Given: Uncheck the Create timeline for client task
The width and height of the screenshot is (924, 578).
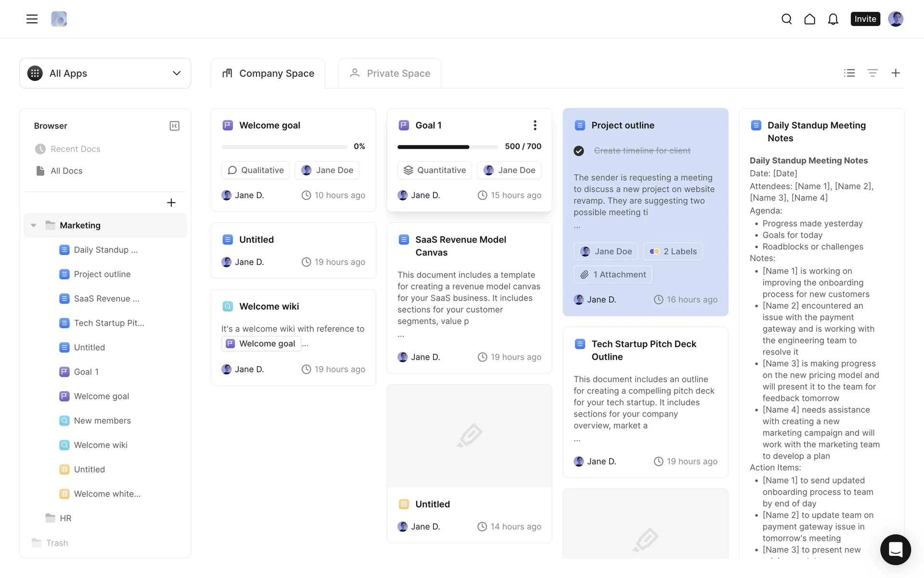Looking at the screenshot, I should point(579,151).
